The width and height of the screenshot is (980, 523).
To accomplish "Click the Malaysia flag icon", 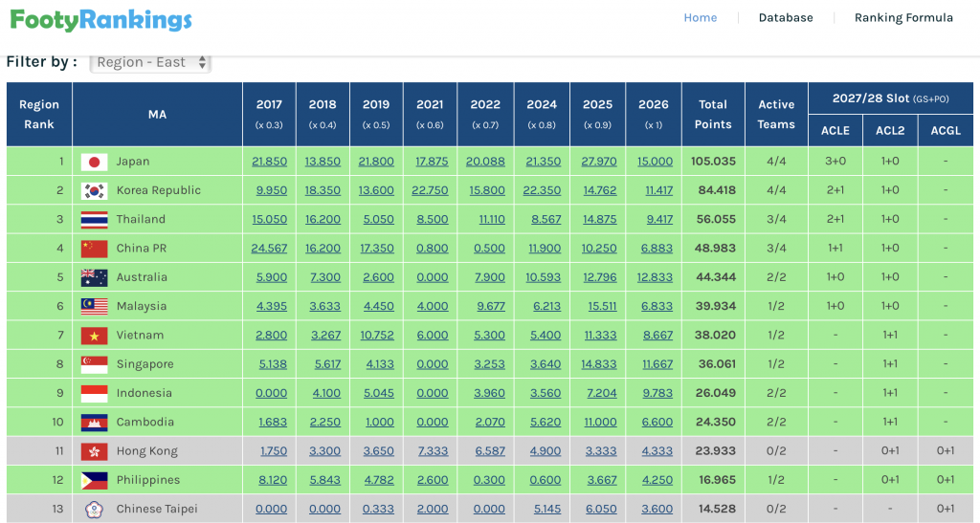I will point(94,306).
